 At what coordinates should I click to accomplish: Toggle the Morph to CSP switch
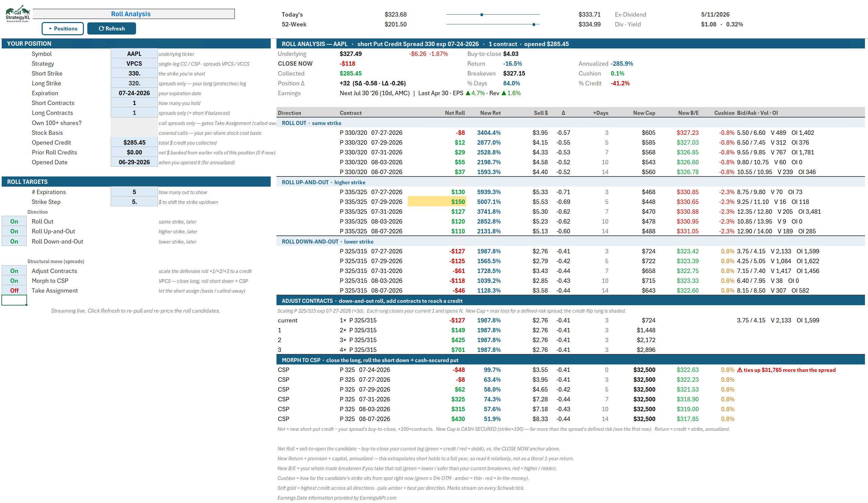[14, 281]
